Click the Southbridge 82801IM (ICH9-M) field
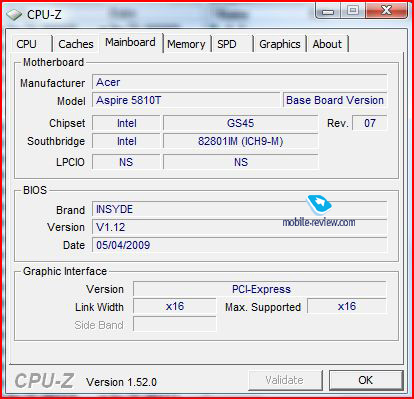Screen dimensions: 414x399 (240, 141)
